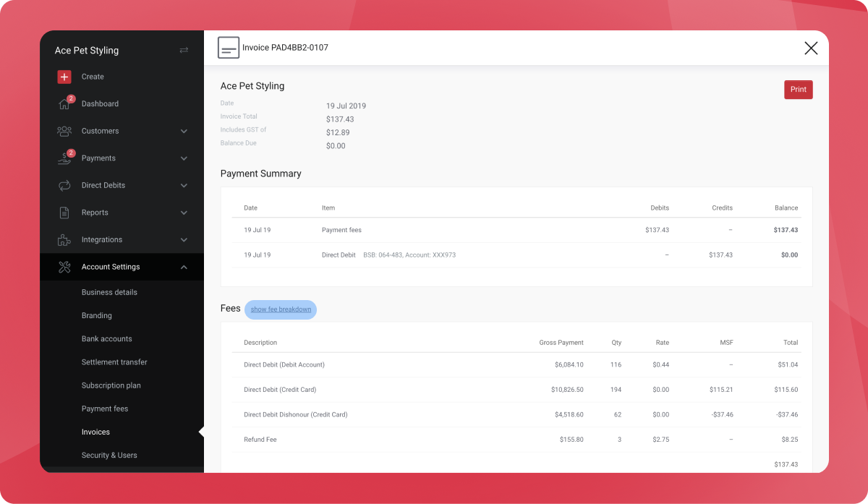Click Direct Debit Dishonour (Credit Card) description
This screenshot has height=504, width=868.
296,415
